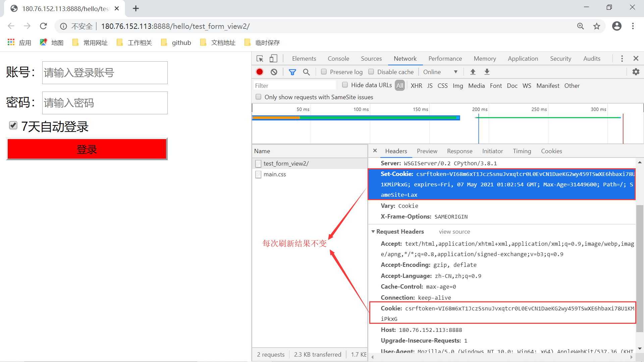Open the Online throttling dropdown
The height and width of the screenshot is (362, 644).
[x=440, y=72]
